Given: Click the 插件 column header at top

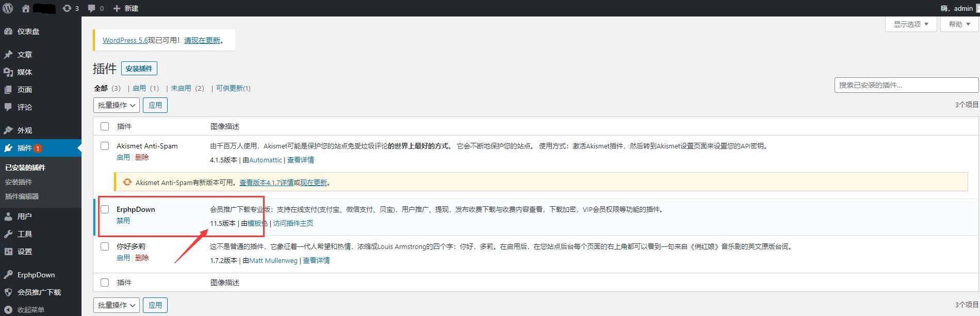Looking at the screenshot, I should pos(124,126).
